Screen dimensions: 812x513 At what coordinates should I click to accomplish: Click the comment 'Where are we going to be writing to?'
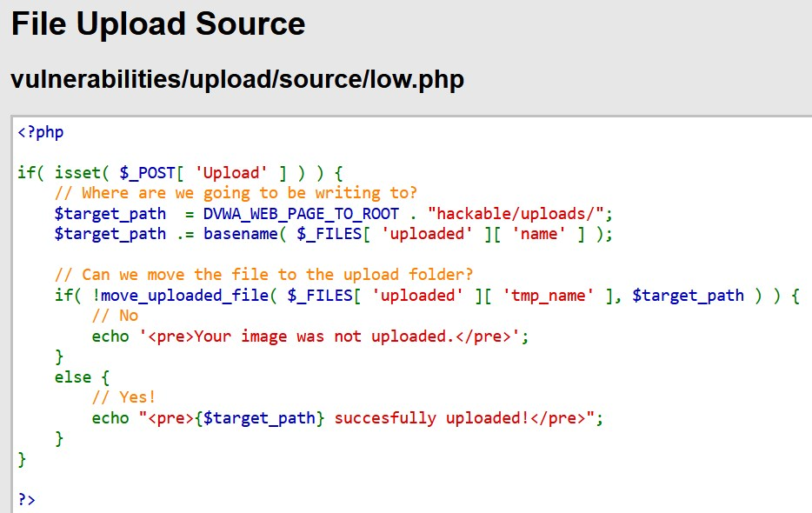[x=236, y=193]
